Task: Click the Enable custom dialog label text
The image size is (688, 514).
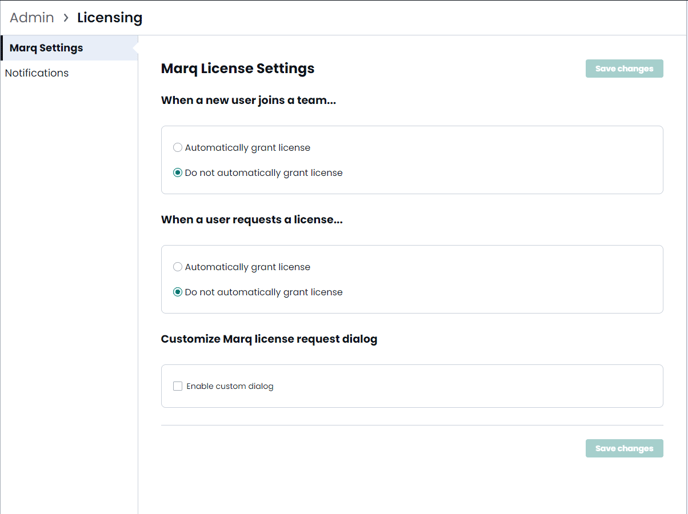Action: click(229, 386)
